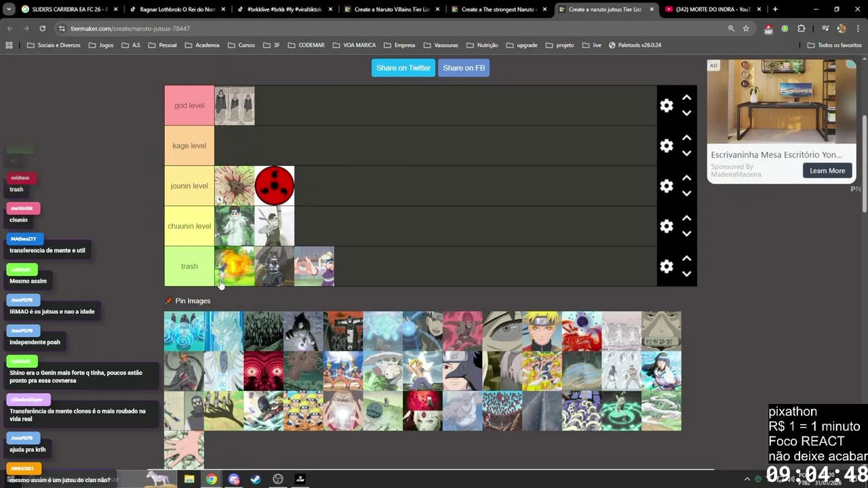868x488 pixels.
Task: Open settings gear for jounin level row
Action: coord(667,186)
